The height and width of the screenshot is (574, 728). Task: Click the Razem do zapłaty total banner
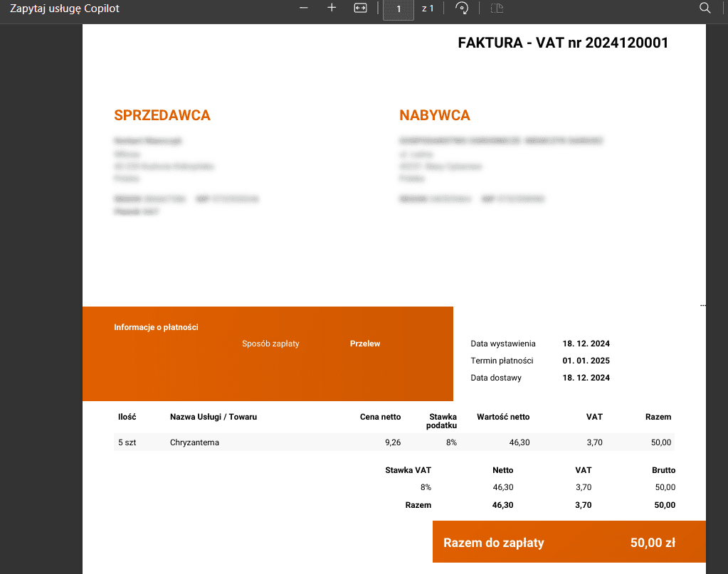coord(569,543)
